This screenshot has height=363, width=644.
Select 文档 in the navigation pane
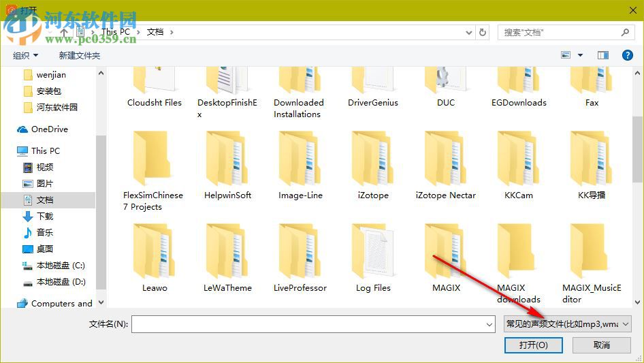point(48,200)
